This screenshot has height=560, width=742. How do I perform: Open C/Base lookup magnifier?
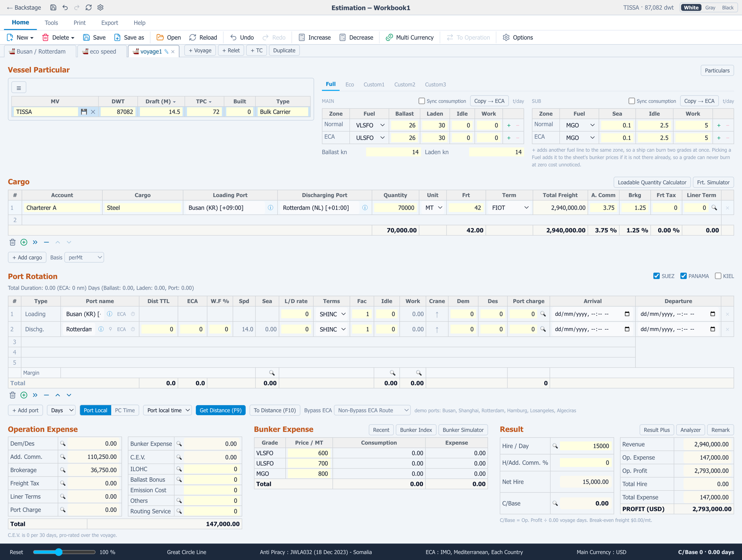coord(555,504)
